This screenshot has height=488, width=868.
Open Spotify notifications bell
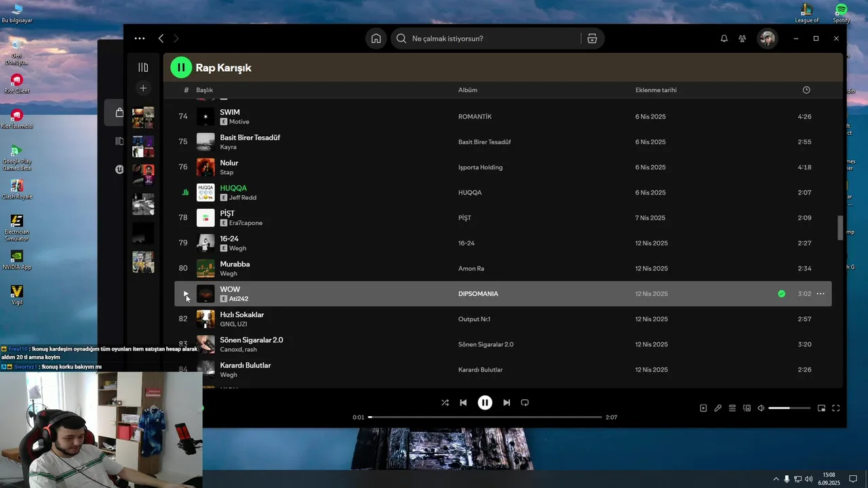(x=724, y=39)
